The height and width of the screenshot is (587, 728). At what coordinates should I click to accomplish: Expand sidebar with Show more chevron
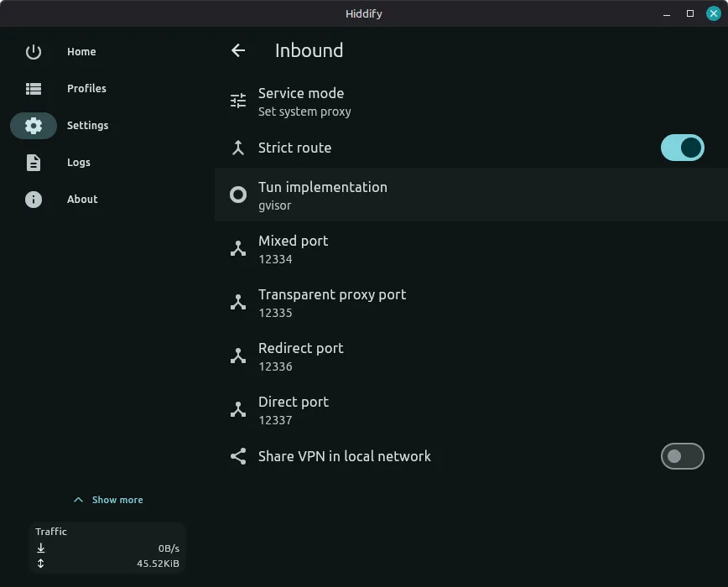click(79, 500)
